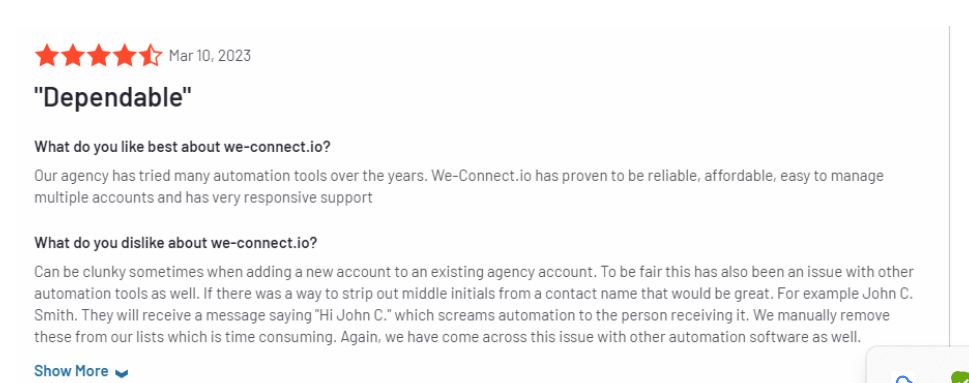969x383 pixels.
Task: Click the "What do you dislike" heading
Action: pyautogui.click(x=176, y=242)
